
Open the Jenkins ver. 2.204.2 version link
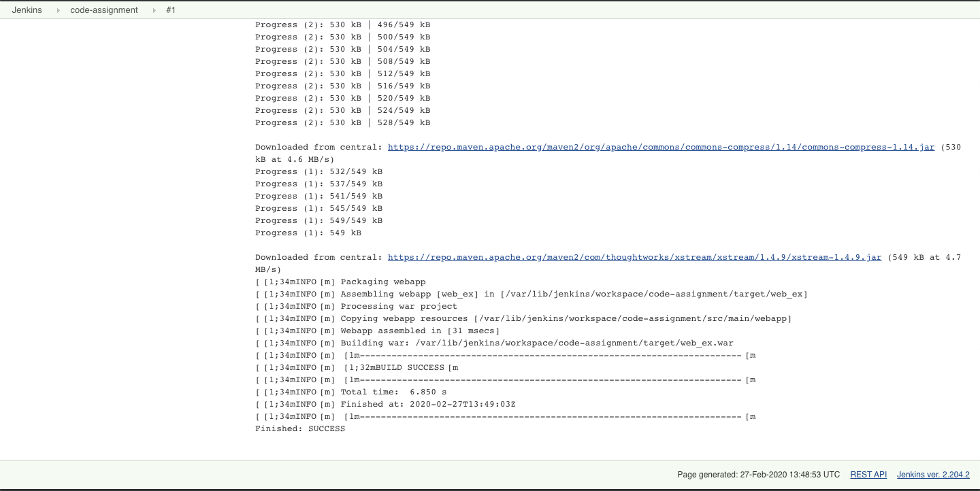point(933,474)
